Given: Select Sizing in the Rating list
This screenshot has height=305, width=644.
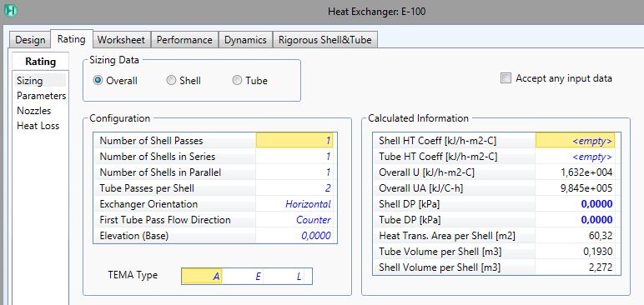Looking at the screenshot, I should [x=39, y=81].
